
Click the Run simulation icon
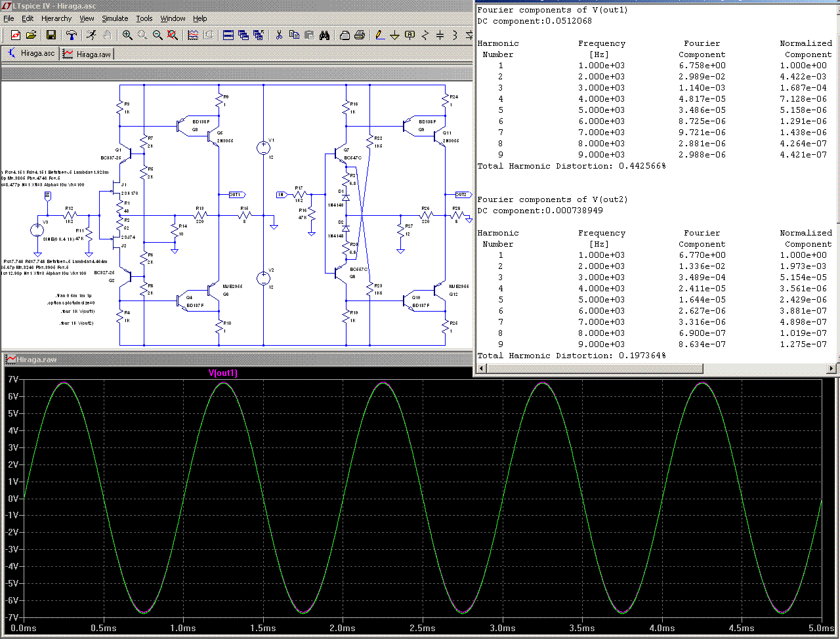coord(91,35)
